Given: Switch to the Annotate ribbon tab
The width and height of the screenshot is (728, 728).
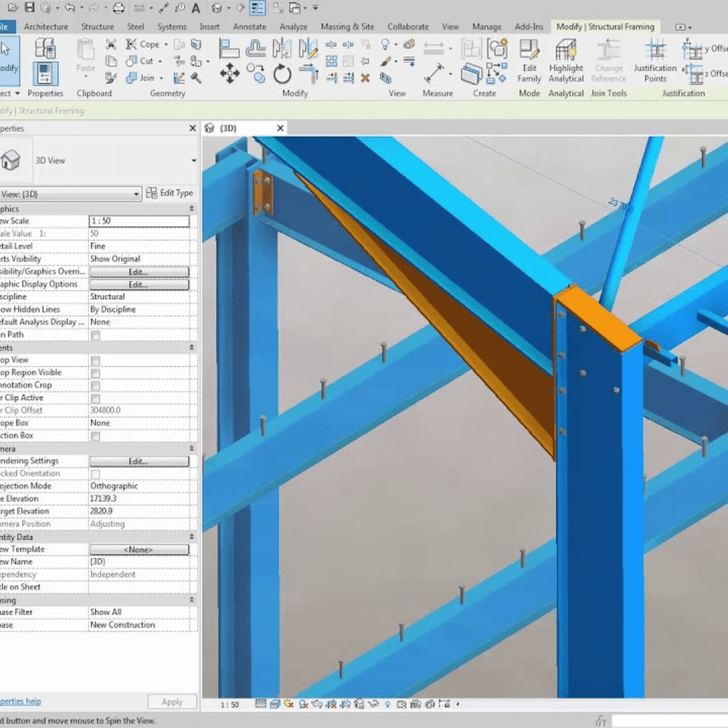Looking at the screenshot, I should pyautogui.click(x=250, y=27).
